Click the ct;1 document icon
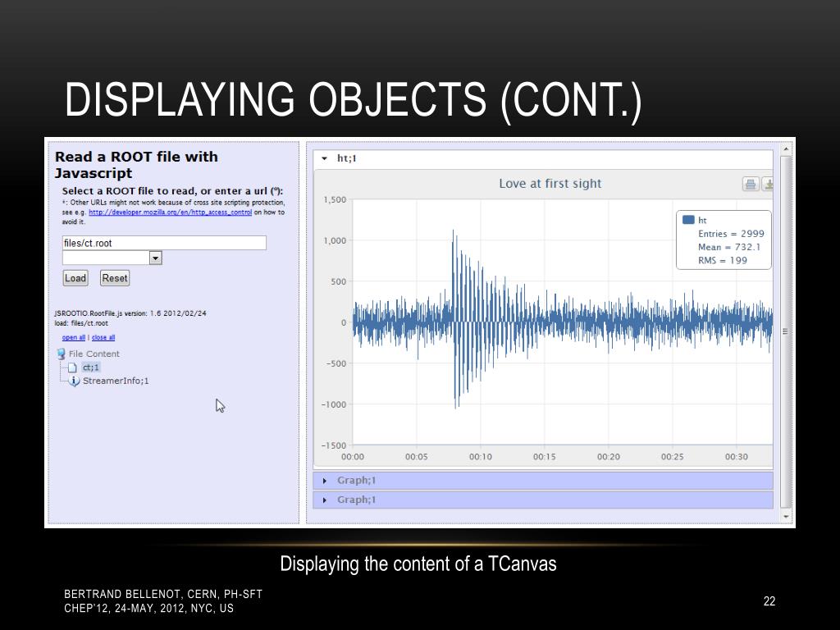Screen dimensions: 840x630 point(72,367)
